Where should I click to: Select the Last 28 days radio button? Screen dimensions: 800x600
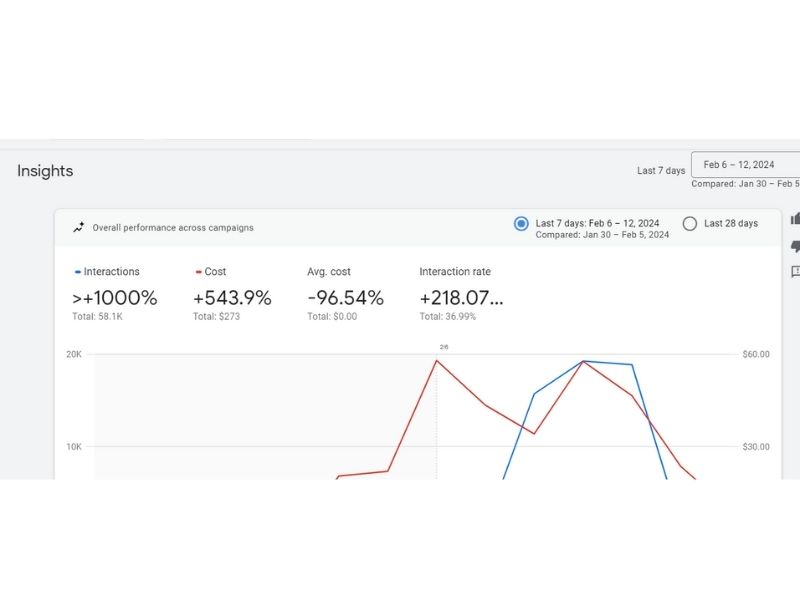pyautogui.click(x=689, y=224)
